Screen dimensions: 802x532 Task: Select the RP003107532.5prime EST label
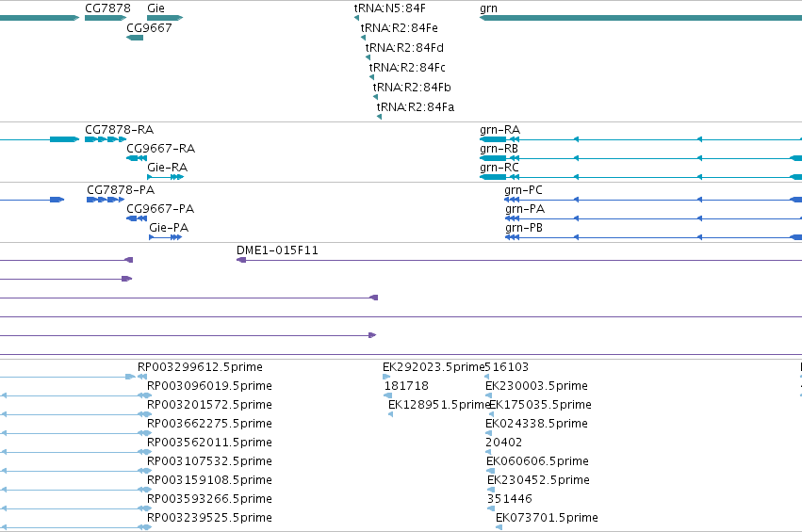pos(209,461)
